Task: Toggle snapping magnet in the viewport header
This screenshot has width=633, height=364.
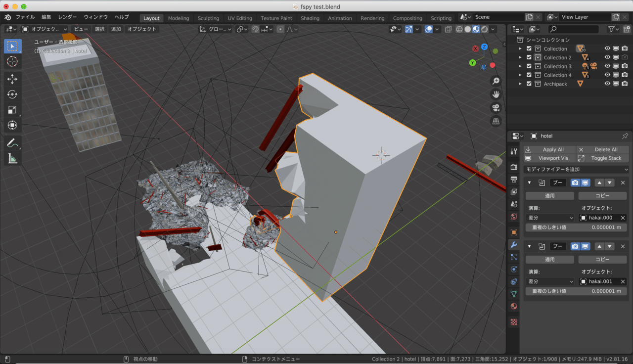Action: tap(255, 29)
